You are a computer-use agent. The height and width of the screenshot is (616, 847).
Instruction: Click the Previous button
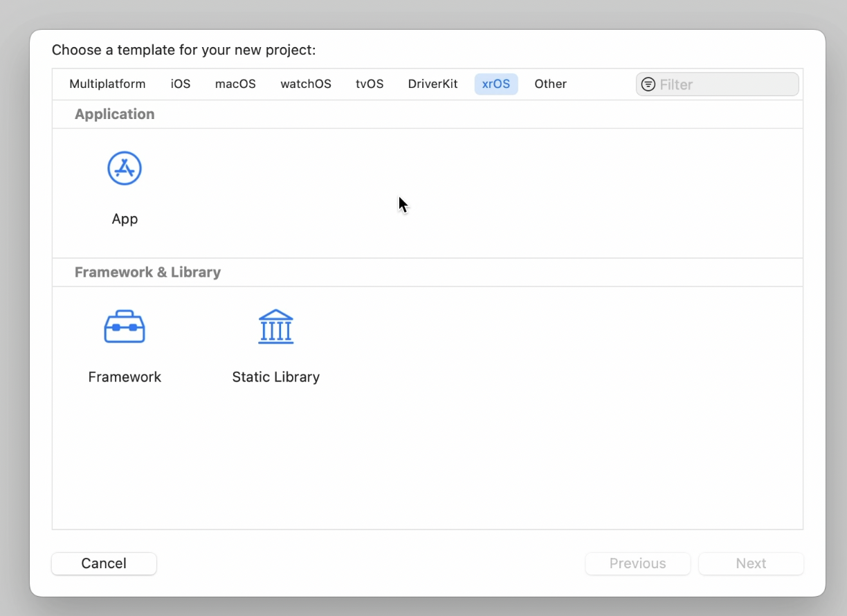638,563
